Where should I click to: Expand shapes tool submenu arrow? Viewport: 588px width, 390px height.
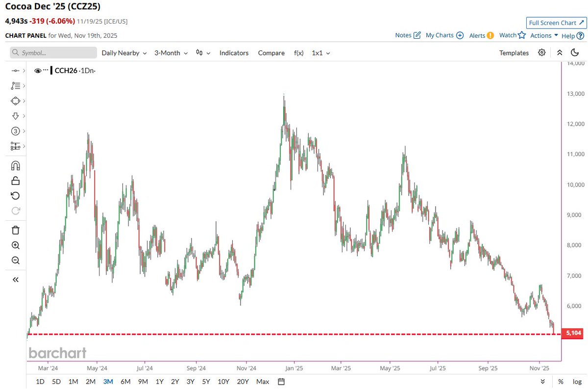click(24, 101)
